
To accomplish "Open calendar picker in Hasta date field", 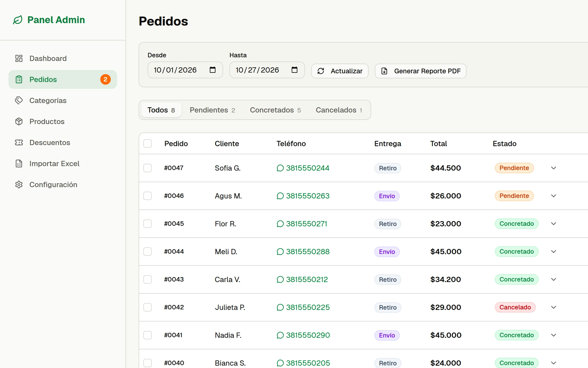I will (x=295, y=70).
